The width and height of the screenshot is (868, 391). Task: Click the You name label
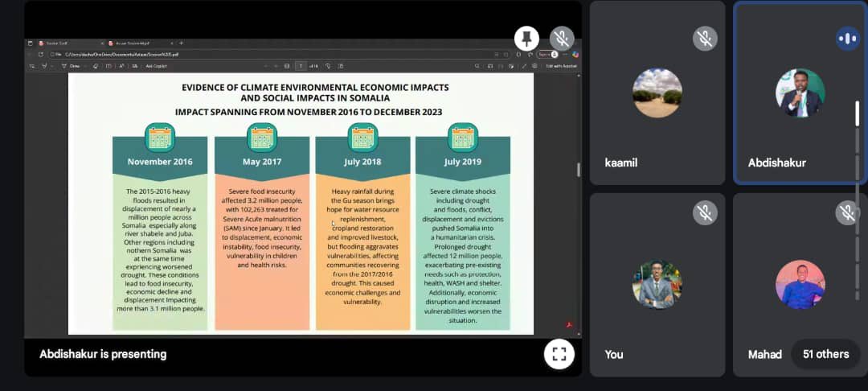pyautogui.click(x=614, y=355)
